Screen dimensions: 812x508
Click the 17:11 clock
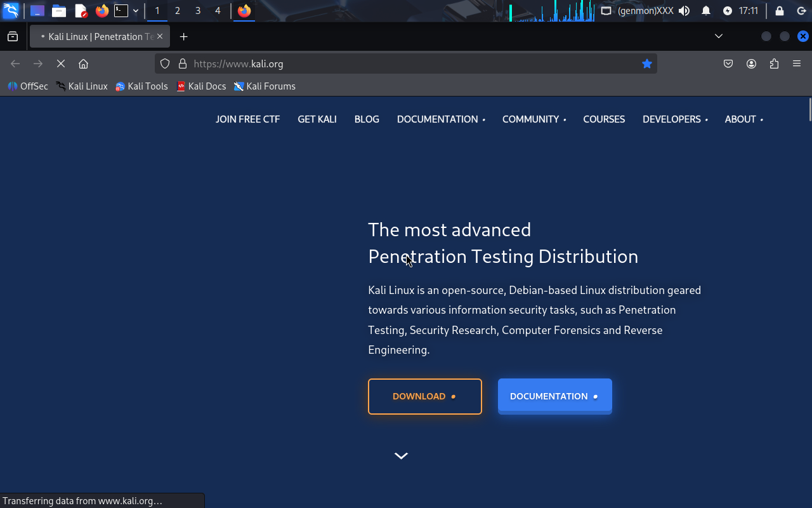coord(749,11)
